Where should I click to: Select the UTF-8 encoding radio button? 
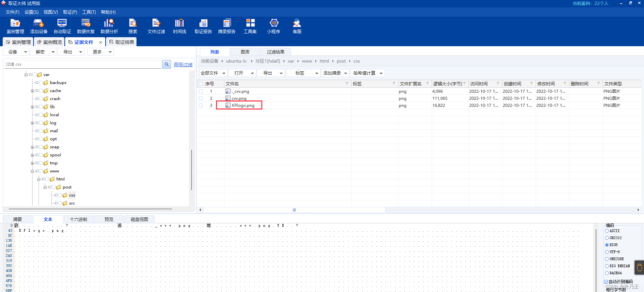point(607,252)
